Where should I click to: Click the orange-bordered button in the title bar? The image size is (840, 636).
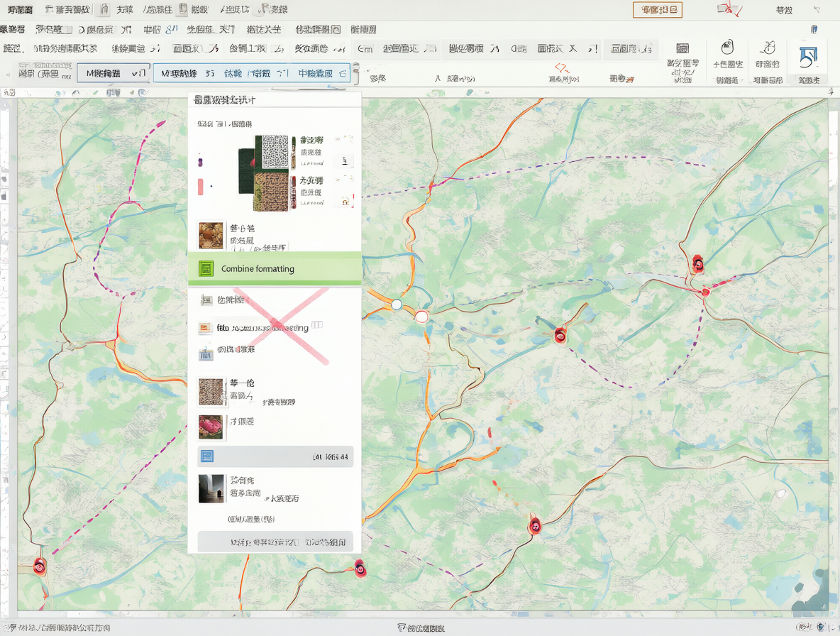coord(658,10)
